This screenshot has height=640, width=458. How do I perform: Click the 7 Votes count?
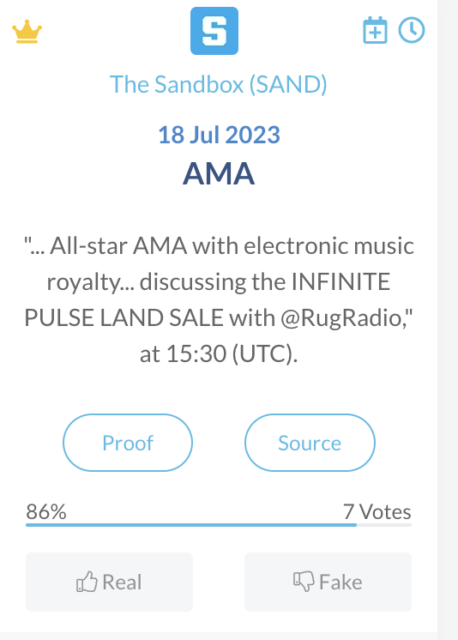[x=377, y=512]
